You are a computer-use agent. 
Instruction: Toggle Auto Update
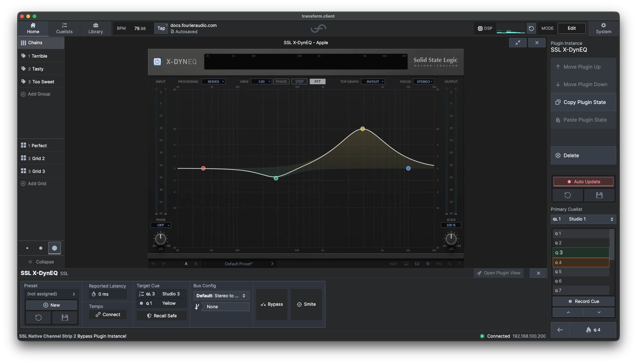pos(583,182)
